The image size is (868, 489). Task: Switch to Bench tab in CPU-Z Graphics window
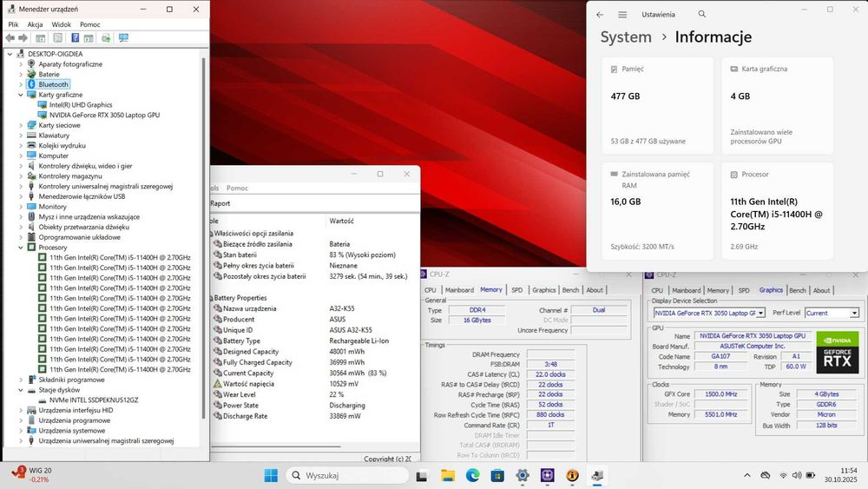pyautogui.click(x=797, y=290)
